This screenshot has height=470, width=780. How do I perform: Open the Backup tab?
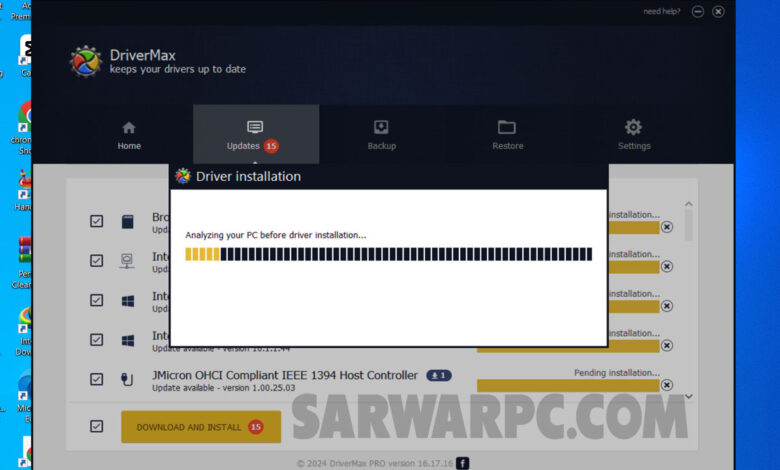click(382, 135)
